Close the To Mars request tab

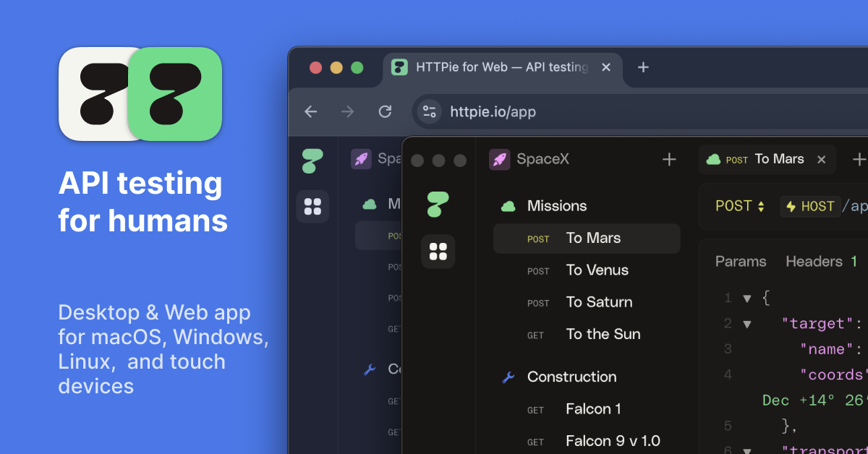(x=821, y=160)
